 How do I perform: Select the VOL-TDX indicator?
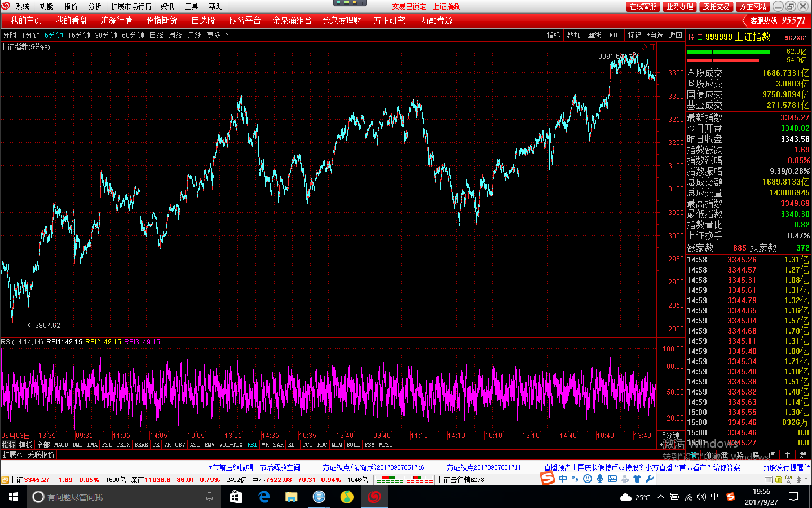pyautogui.click(x=231, y=445)
